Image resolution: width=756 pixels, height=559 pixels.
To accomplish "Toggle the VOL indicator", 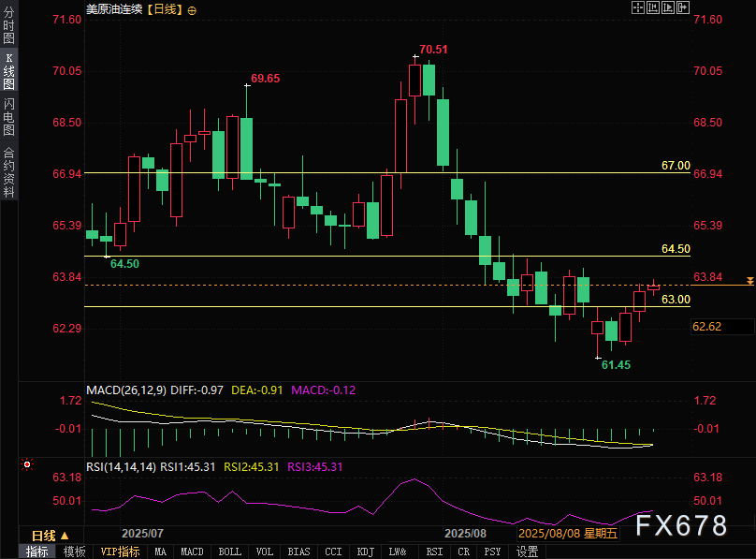I will click(x=265, y=552).
